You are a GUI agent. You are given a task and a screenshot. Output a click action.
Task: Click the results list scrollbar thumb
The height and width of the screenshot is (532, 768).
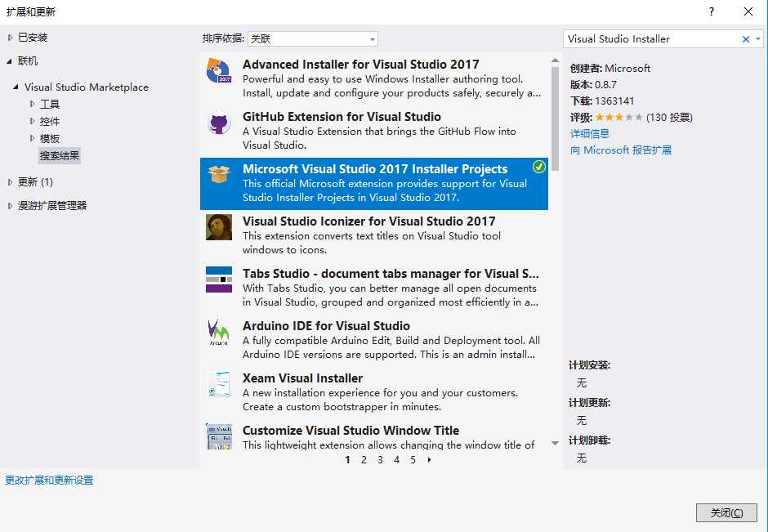tap(555, 118)
